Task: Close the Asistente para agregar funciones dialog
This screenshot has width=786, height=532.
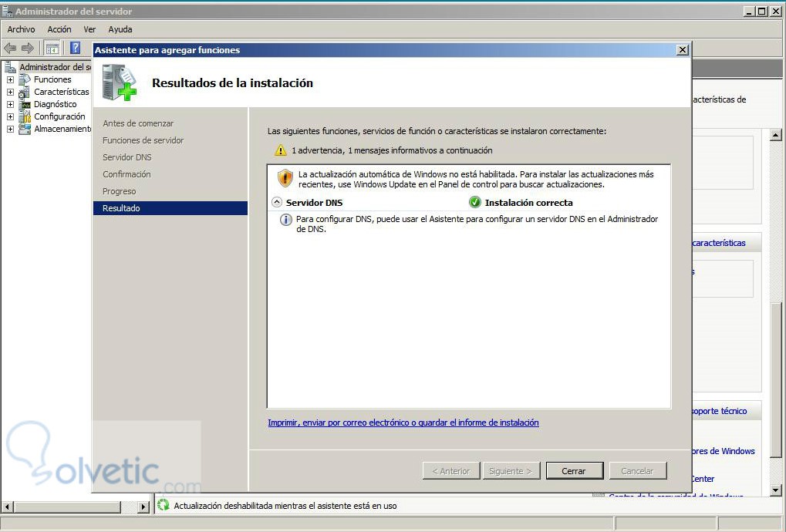Action: 682,49
